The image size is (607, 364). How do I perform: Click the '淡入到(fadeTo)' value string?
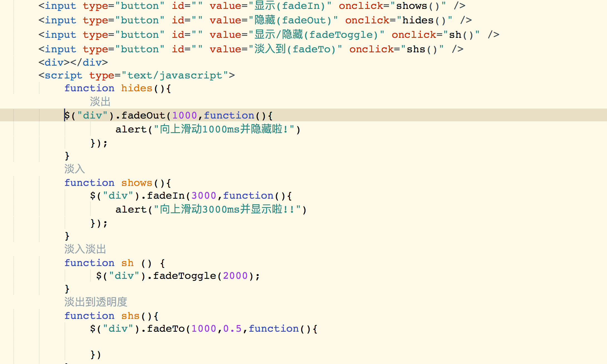[x=295, y=49]
